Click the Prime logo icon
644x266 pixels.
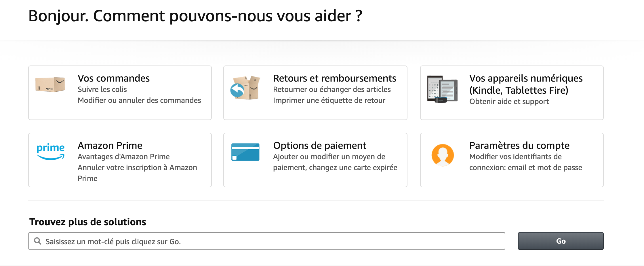[x=51, y=152]
